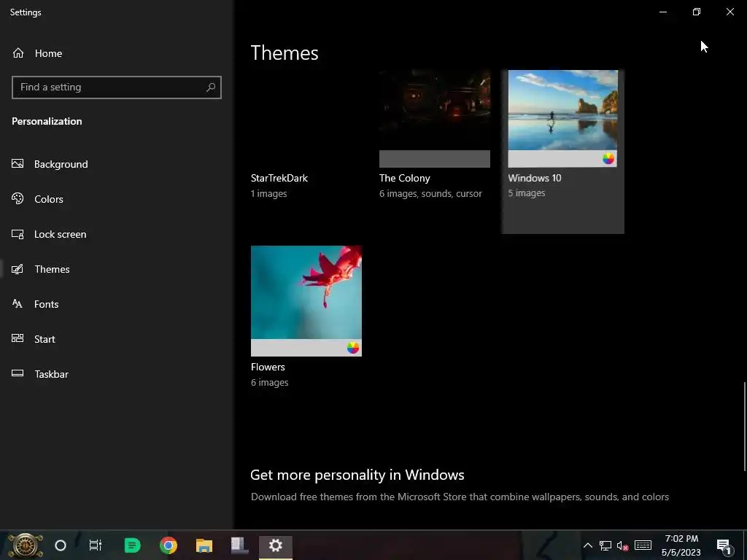The height and width of the screenshot is (560, 747).
Task: Click the Find a setting search box
Action: tap(116, 87)
